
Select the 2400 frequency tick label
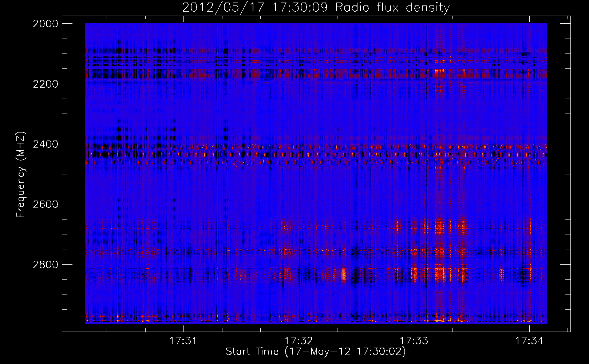[x=46, y=144]
